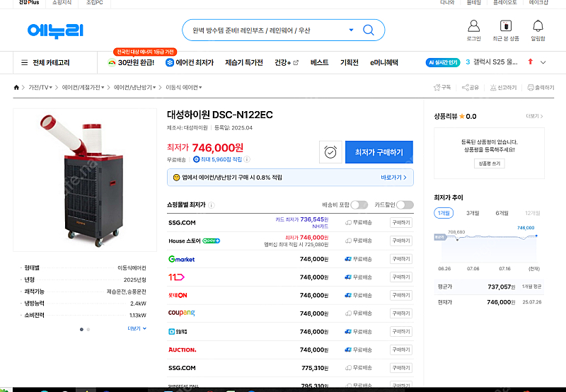The image size is (566, 392).
Task: Expand more specs with 더보기 under product image
Action: (137, 328)
